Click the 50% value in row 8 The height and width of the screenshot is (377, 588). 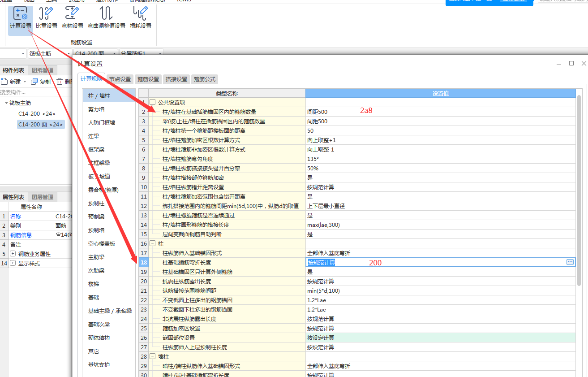click(313, 168)
